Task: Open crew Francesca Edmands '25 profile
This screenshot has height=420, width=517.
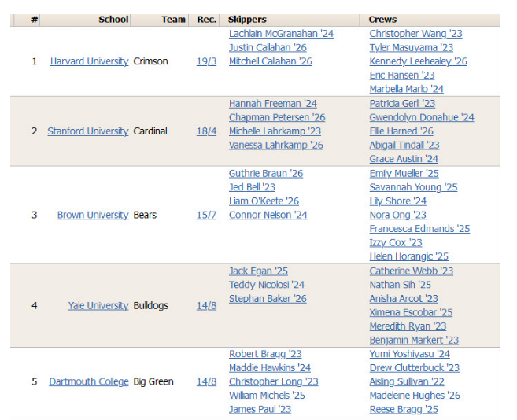Action: (x=419, y=229)
